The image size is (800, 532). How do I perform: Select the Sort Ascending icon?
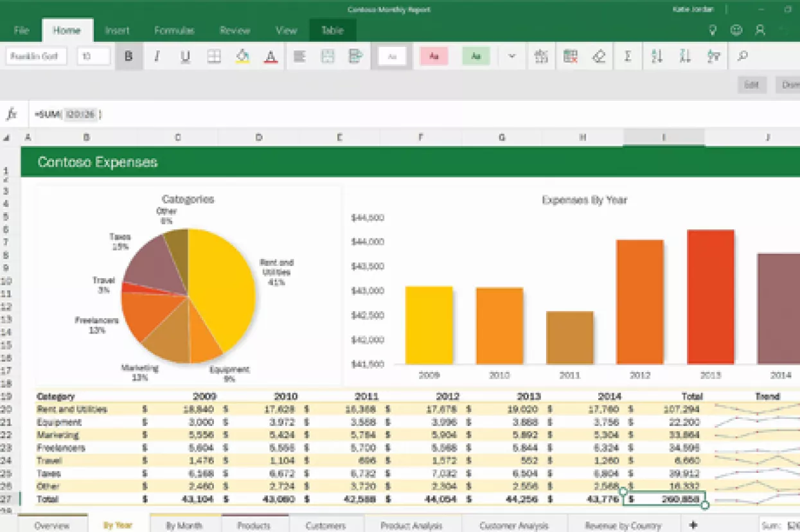click(x=656, y=56)
